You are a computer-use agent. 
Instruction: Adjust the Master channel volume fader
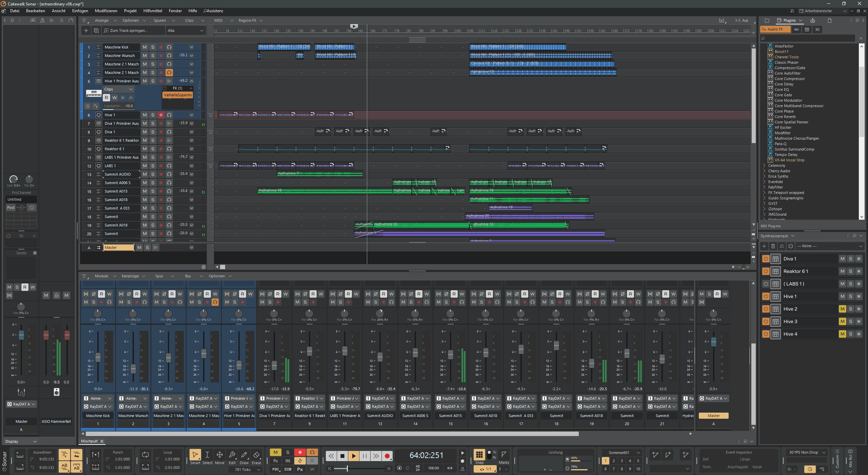click(x=713, y=342)
